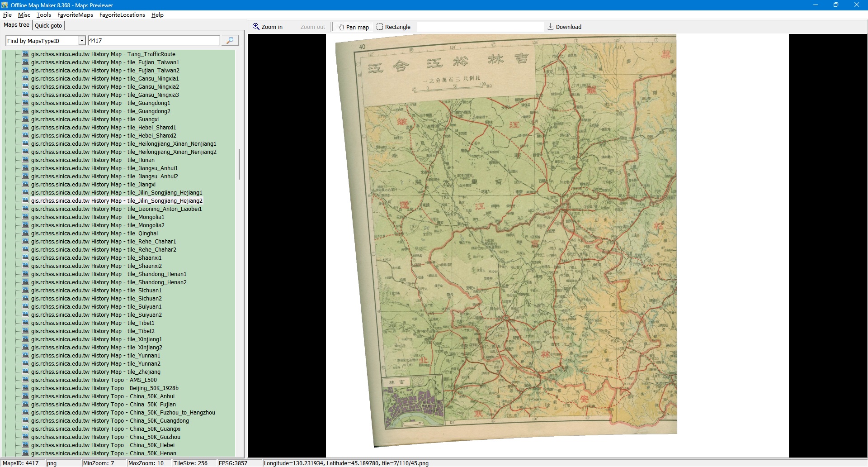Select tile_Tibet1 history map entry
This screenshot has height=467, width=868.
[93, 323]
